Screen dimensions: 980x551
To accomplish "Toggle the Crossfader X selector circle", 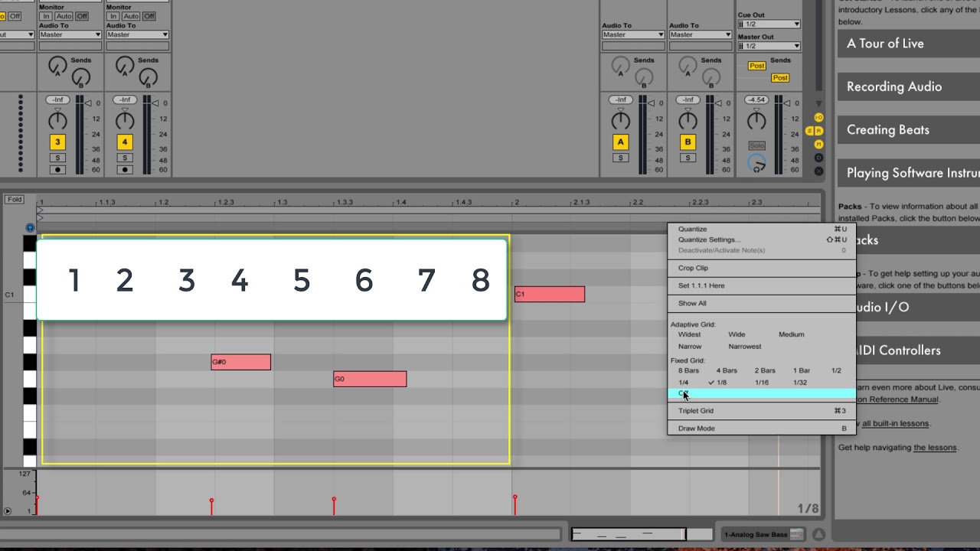I will point(818,171).
